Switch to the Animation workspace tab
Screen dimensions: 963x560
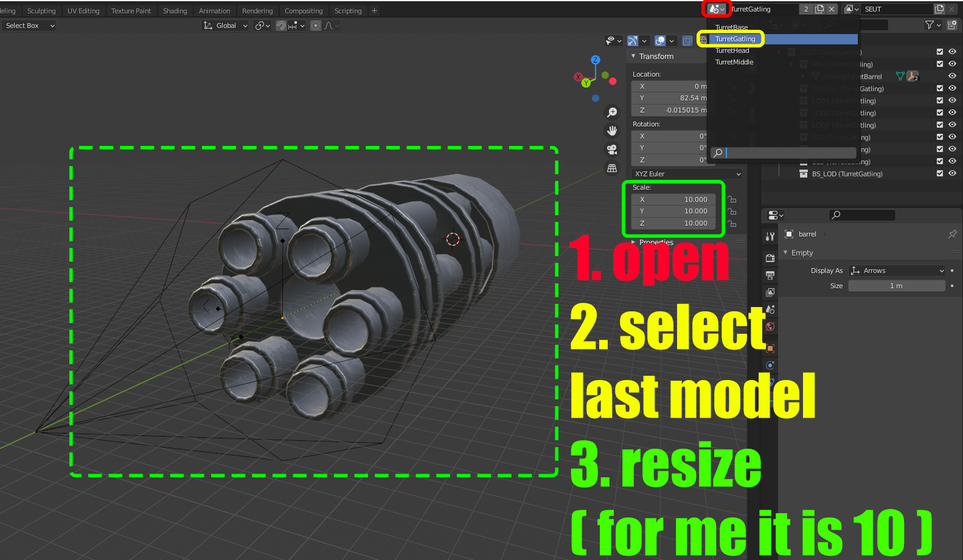coord(214,11)
